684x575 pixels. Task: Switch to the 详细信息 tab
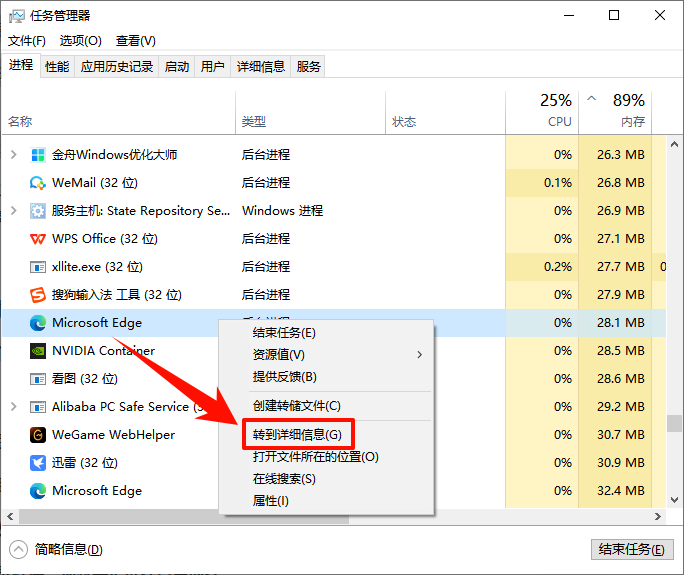click(x=261, y=67)
